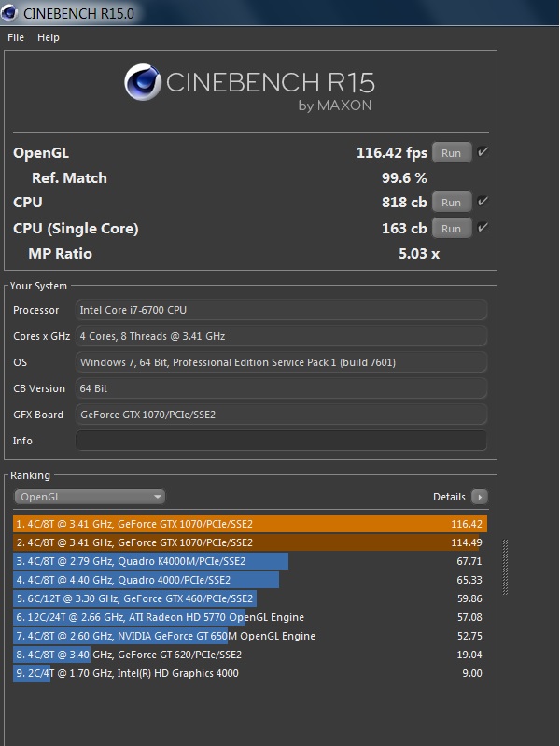
Task: Click the Cinebench app icon in title bar
Action: (9, 12)
